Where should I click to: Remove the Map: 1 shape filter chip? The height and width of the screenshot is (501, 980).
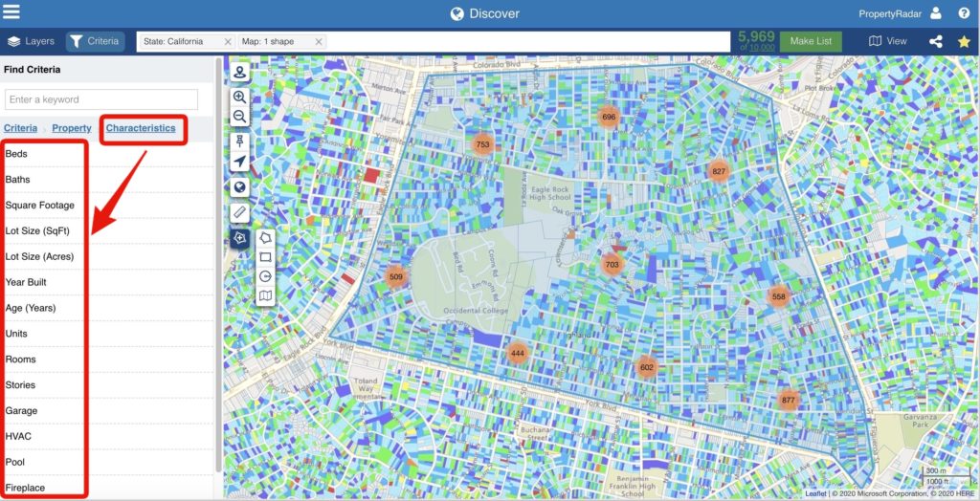319,42
